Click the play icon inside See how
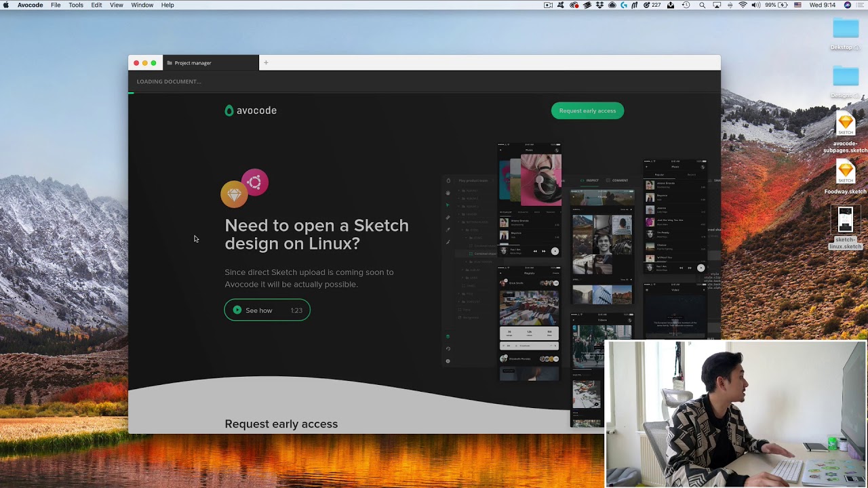868x488 pixels. click(237, 310)
